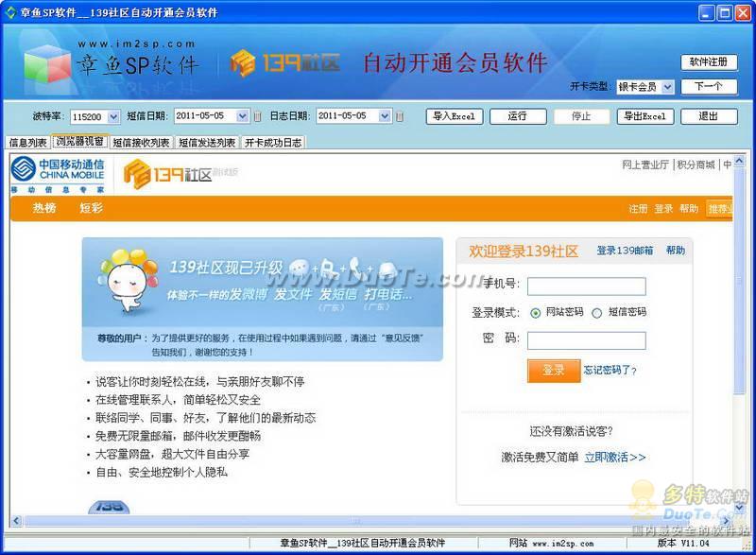The width and height of the screenshot is (756, 555).
Task: Click the 推荐 button in orange nav bar
Action: pos(719,209)
